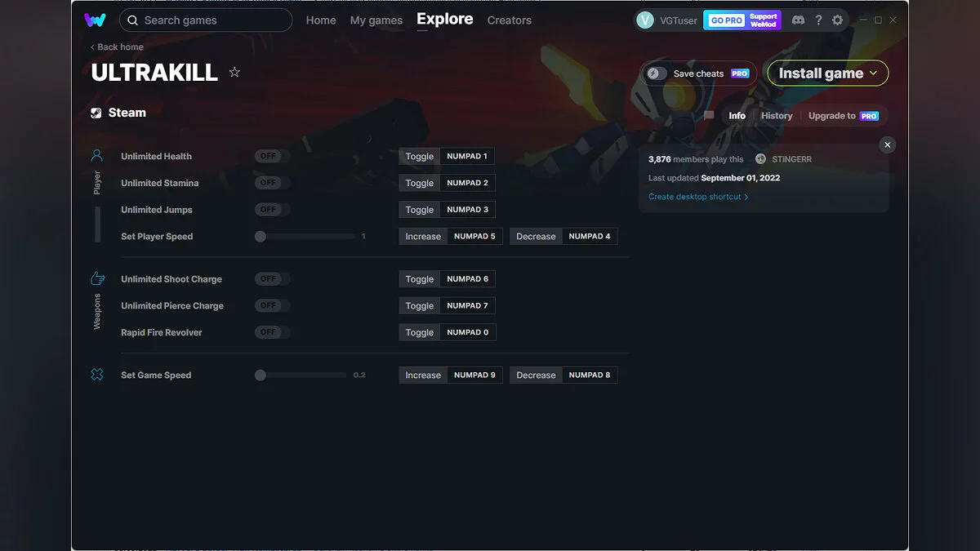The image size is (980, 551).
Task: Toggle Unlimited Pierce Charge switch
Action: (x=272, y=305)
